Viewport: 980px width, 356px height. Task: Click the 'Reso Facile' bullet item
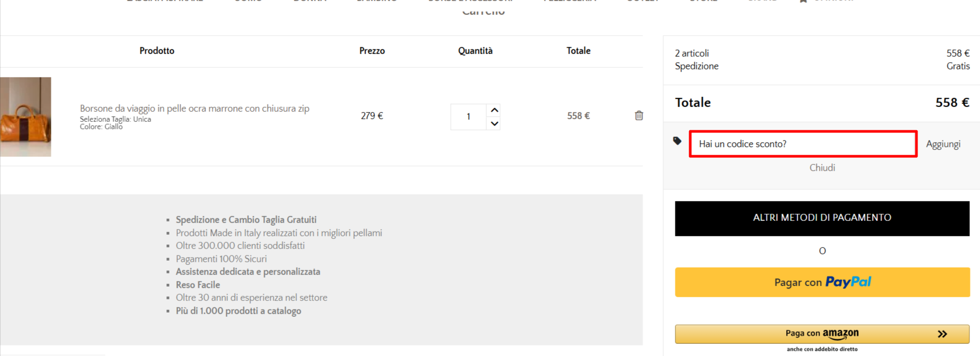[198, 284]
